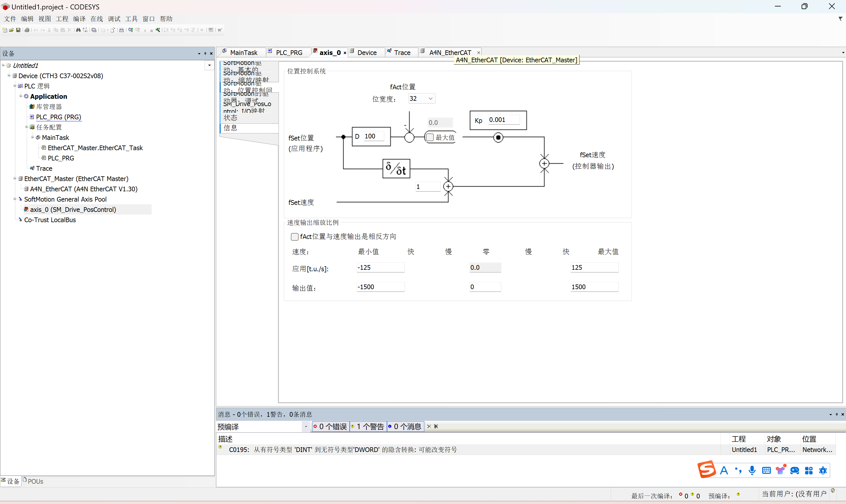Image resolution: width=846 pixels, height=504 pixels.
Task: Click the Navigator paste-like toolbar icon
Action: [94, 30]
